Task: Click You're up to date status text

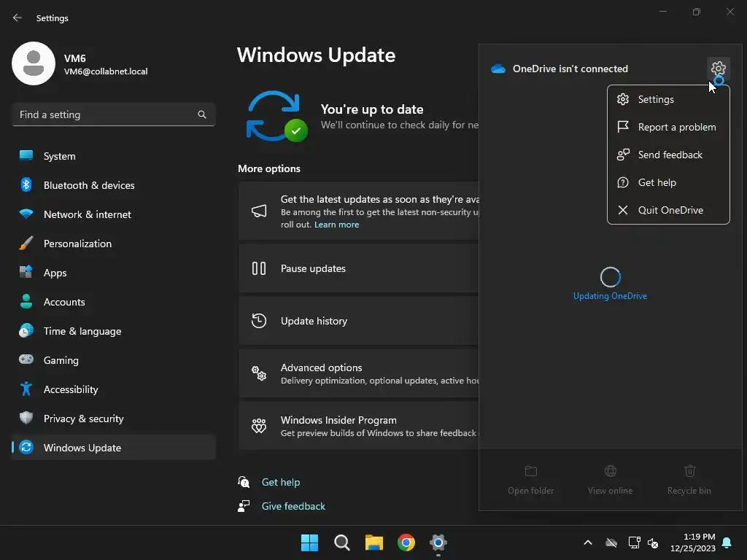Action: (x=372, y=109)
